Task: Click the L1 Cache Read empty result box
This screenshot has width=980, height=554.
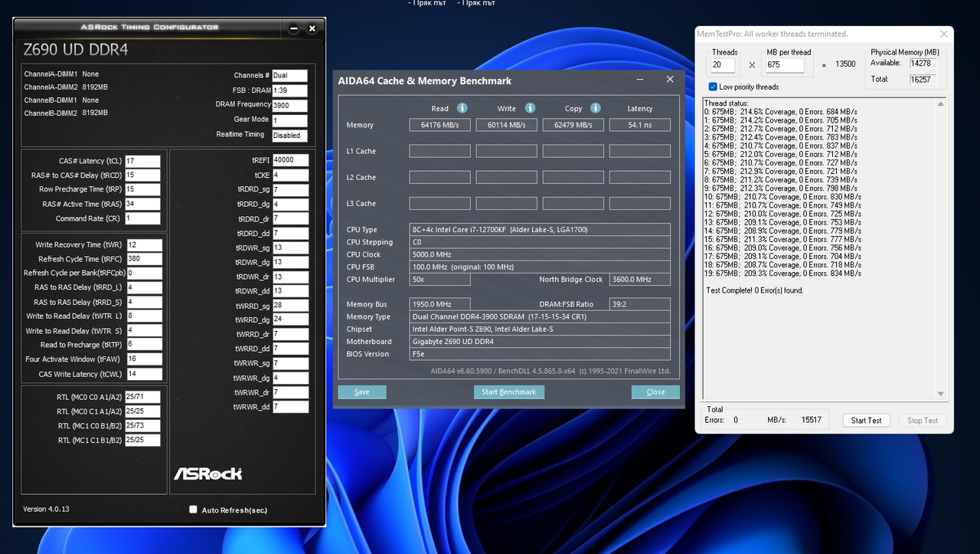Action: [x=439, y=151]
